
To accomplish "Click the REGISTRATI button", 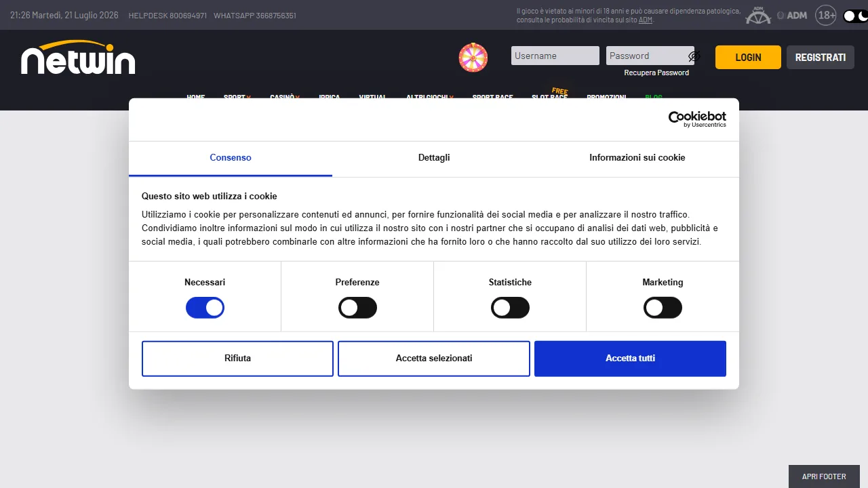I will 821,58.
